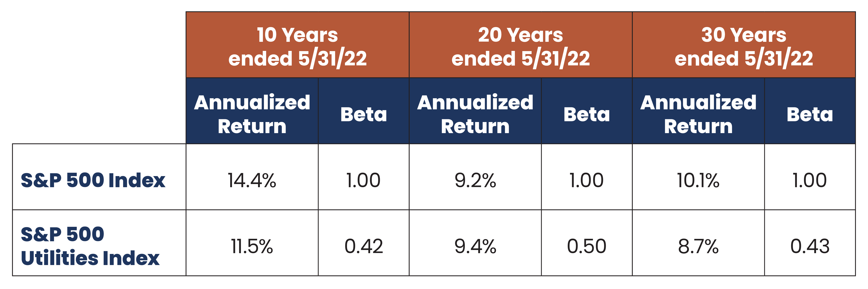868x289 pixels.
Task: Click the "30 Years ended 5/31/22" header
Action: click(x=743, y=46)
